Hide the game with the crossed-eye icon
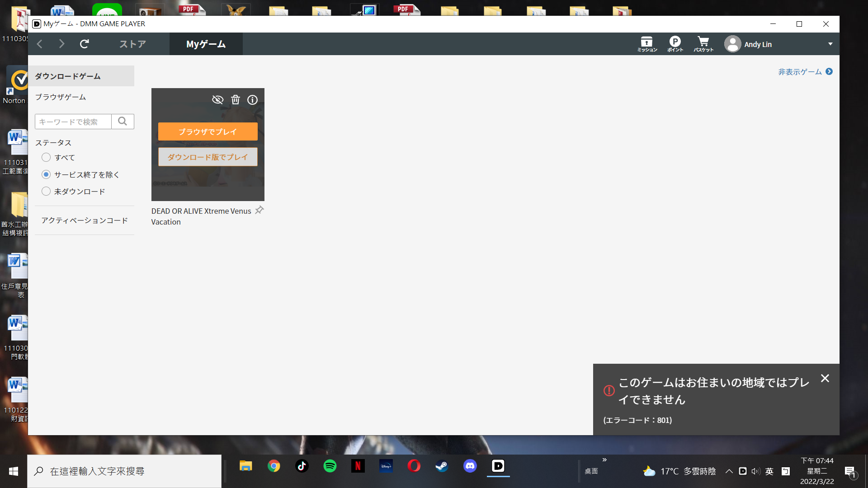 click(x=218, y=99)
